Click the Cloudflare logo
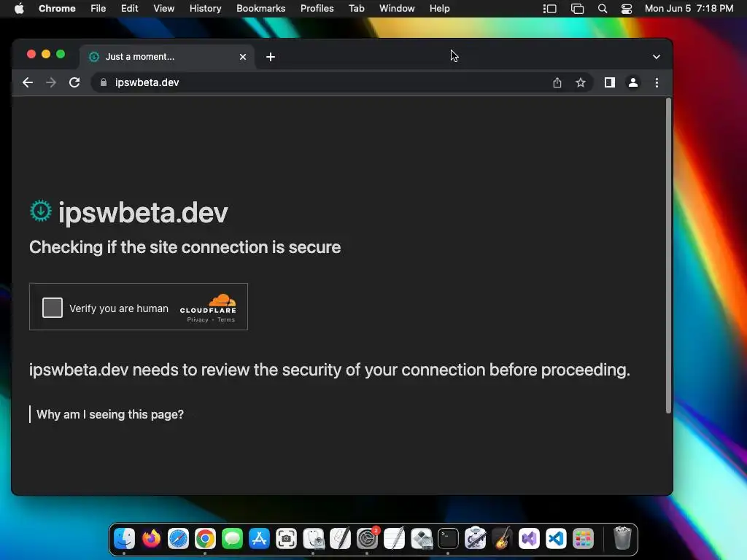This screenshot has height=560, width=747. 208,303
